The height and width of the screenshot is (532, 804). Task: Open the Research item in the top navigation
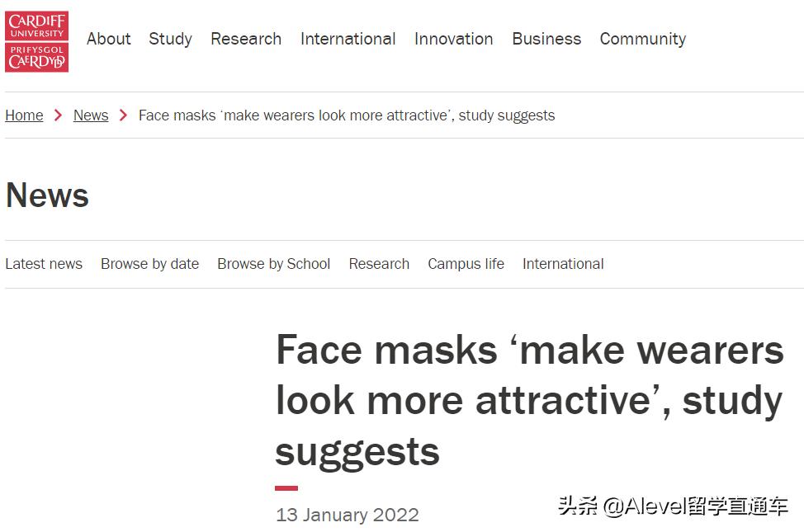point(246,39)
